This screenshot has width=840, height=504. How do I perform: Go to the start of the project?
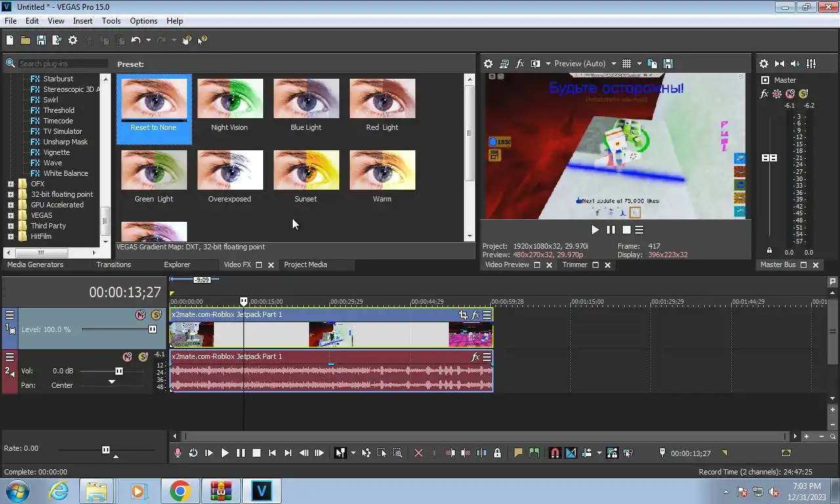(x=272, y=453)
